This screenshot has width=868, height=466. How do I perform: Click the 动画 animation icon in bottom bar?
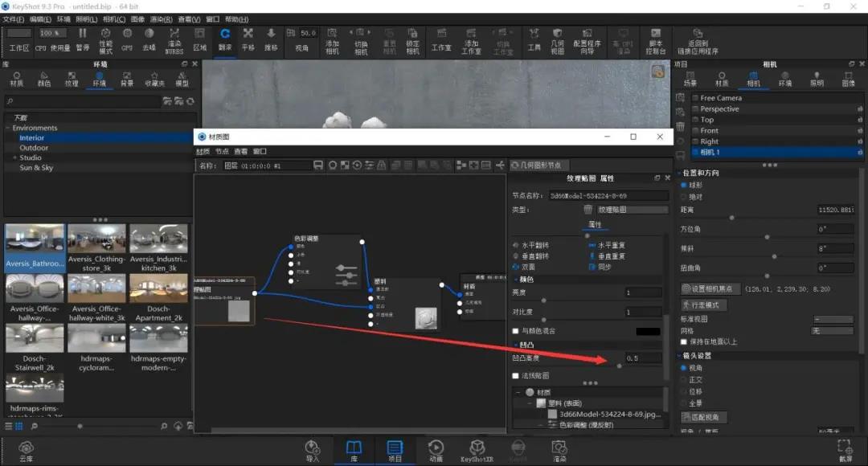point(436,448)
